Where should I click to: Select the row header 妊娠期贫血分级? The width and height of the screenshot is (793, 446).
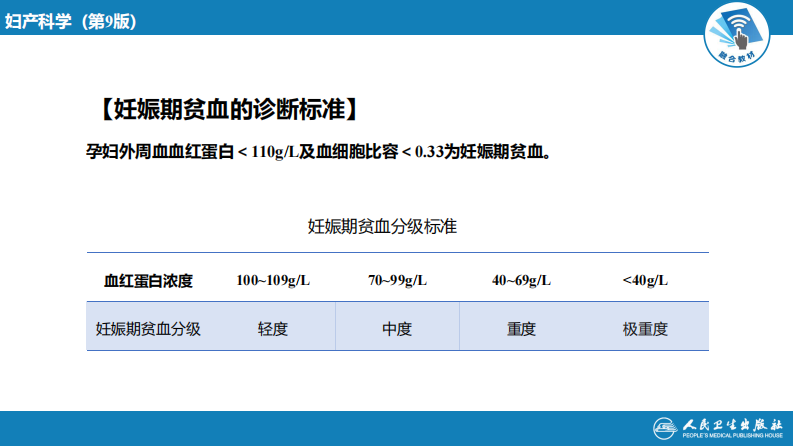tap(148, 329)
